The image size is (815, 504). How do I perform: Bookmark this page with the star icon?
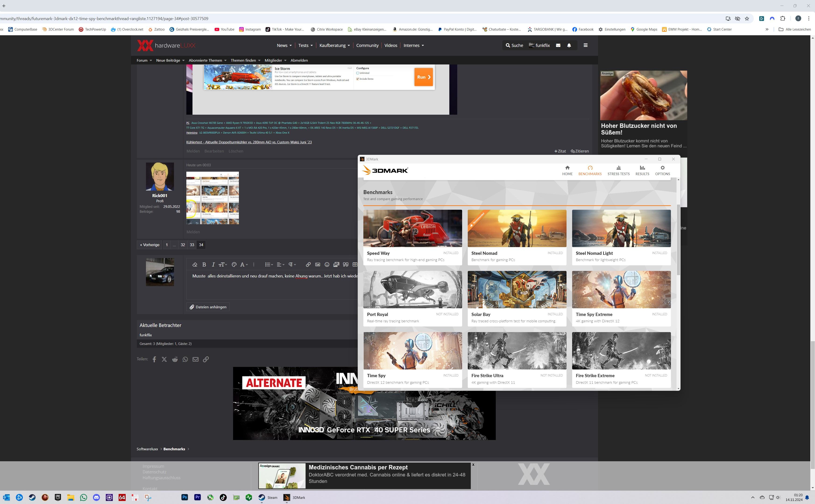(747, 19)
